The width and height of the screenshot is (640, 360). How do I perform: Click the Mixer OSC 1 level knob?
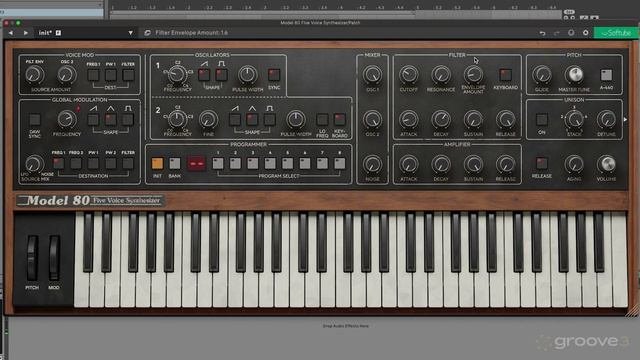[372, 75]
